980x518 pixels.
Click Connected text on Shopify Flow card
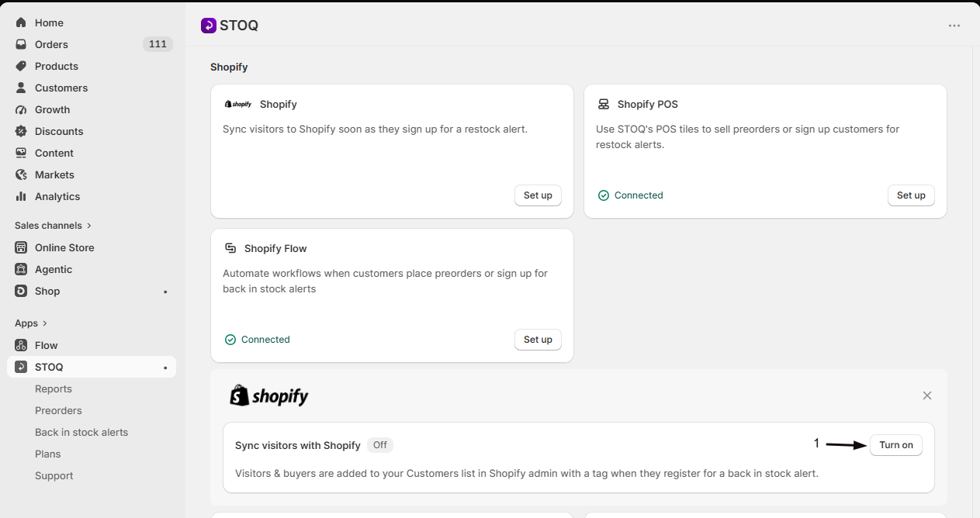click(265, 340)
